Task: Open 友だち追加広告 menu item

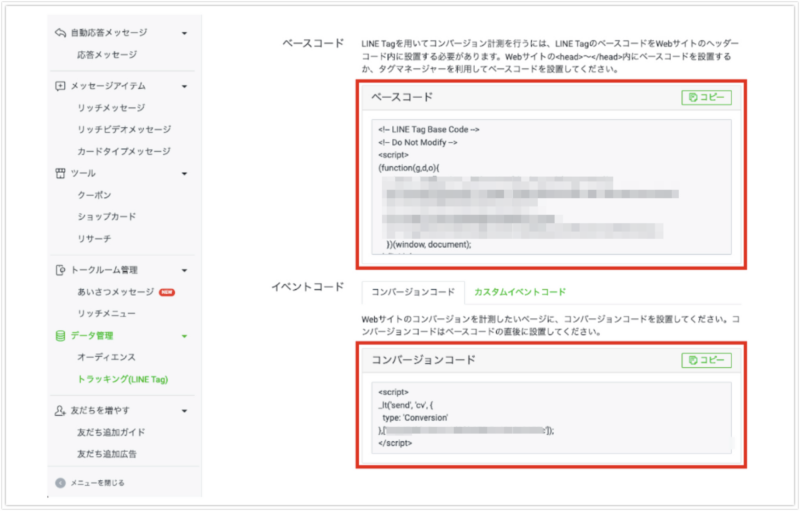Action: (107, 454)
